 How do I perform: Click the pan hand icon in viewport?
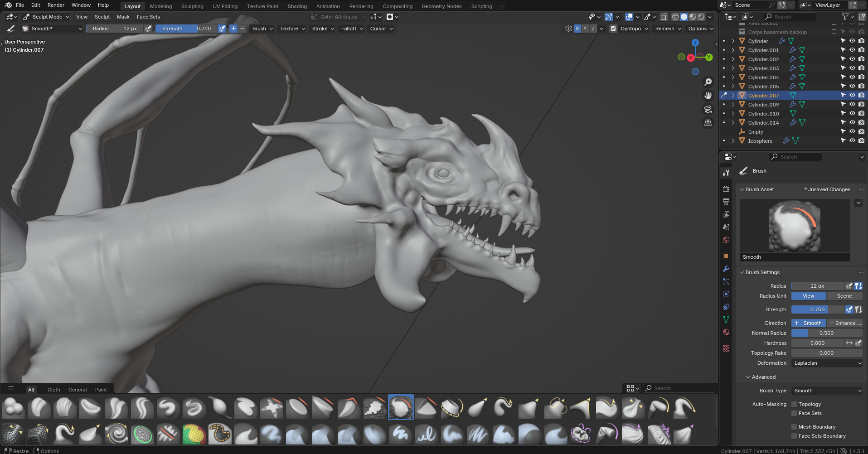[x=708, y=96]
